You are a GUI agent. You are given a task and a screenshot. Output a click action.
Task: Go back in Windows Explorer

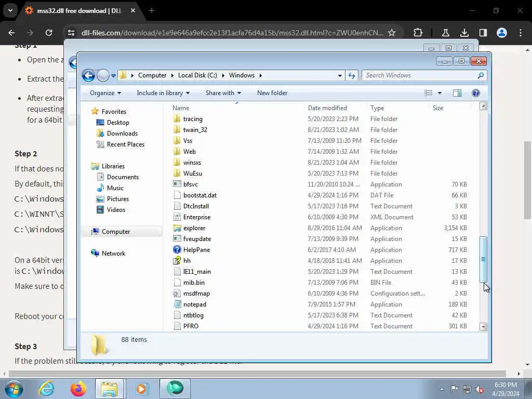pyautogui.click(x=88, y=75)
